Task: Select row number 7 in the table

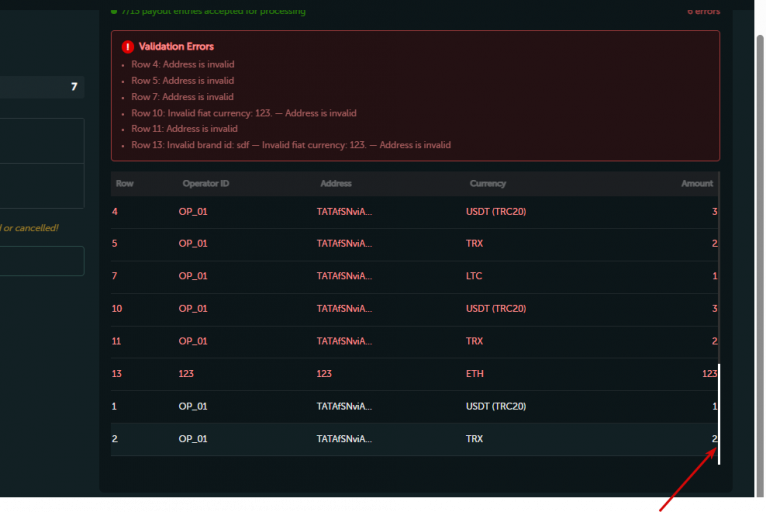Action: coord(115,276)
